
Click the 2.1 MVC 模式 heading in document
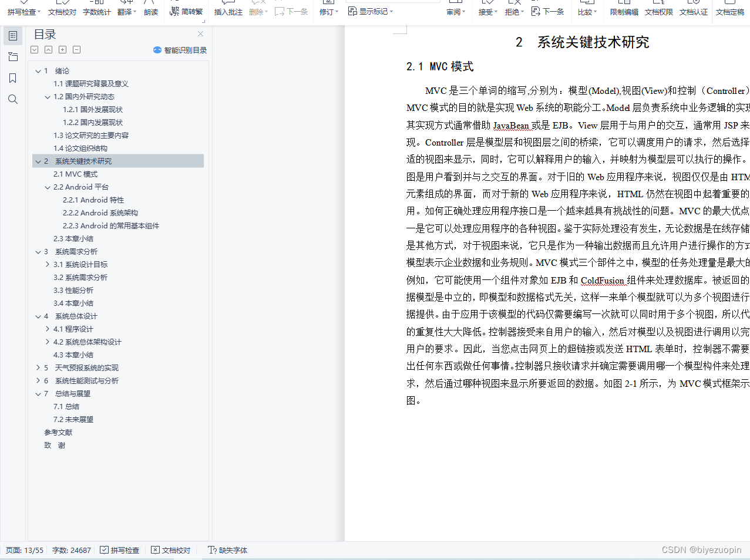(440, 67)
